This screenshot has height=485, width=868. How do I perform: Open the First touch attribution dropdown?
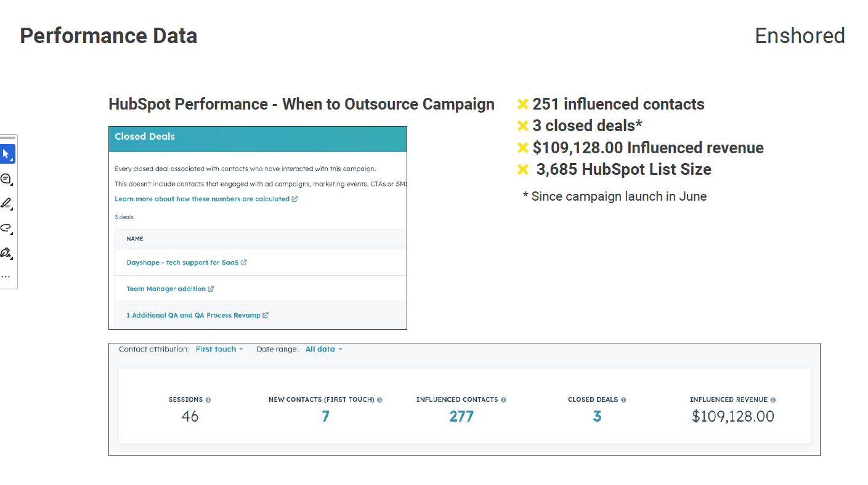pyautogui.click(x=219, y=349)
